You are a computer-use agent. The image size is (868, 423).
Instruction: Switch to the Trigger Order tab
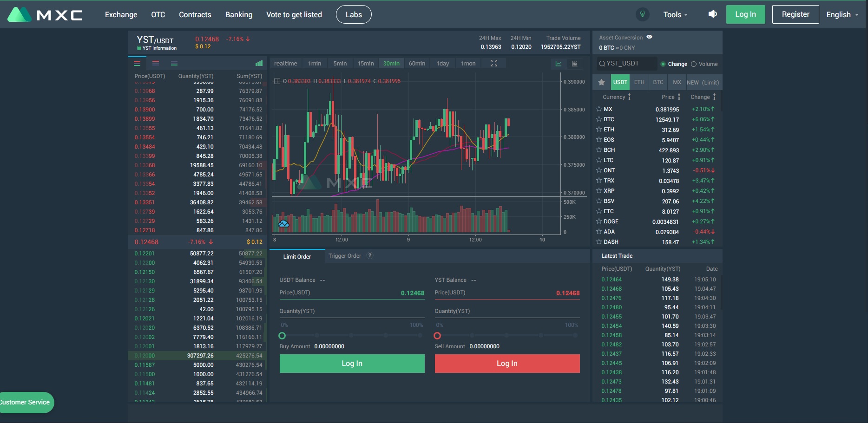click(345, 256)
